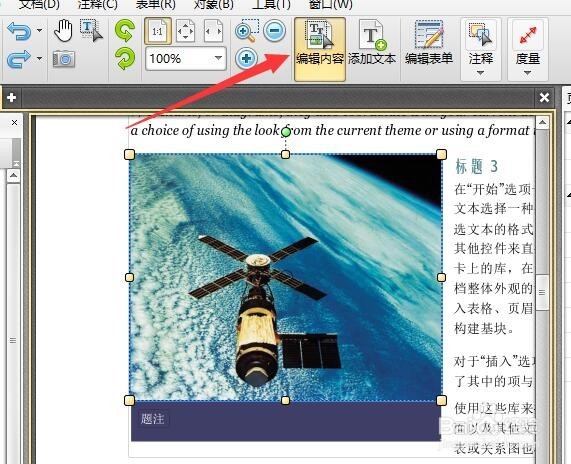Click the document scrollbar up arrow

[542, 122]
